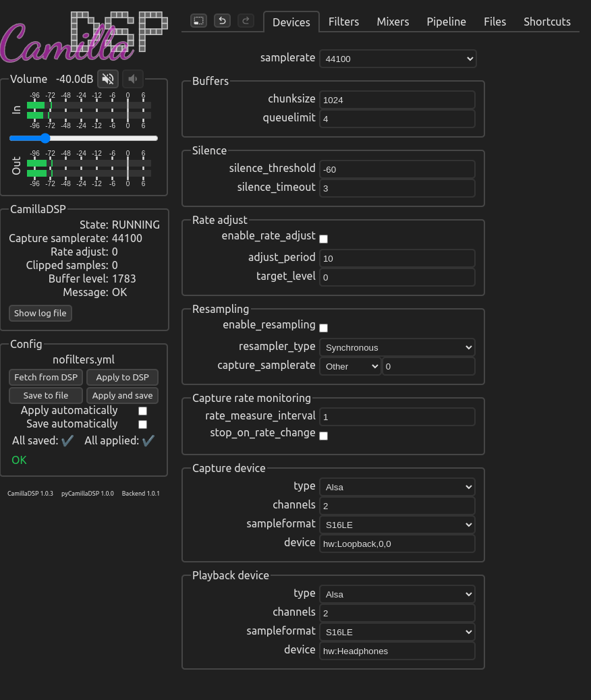
Task: Toggle stop_on_rate_change checkbox
Action: [x=323, y=436]
